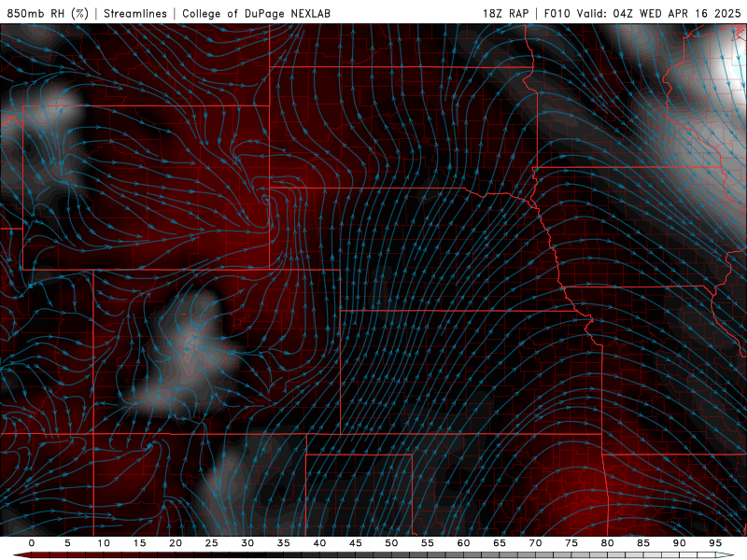
Task: Click the "25" color scale label
Action: [212, 543]
